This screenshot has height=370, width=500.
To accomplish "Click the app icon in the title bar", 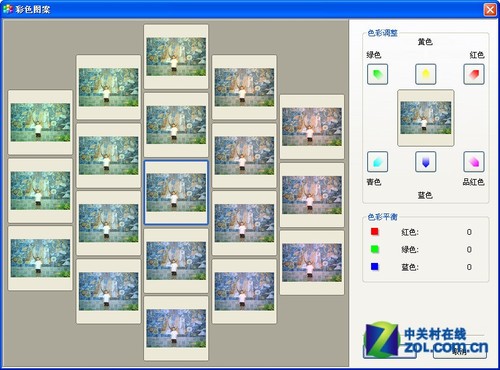I will coord(7,9).
